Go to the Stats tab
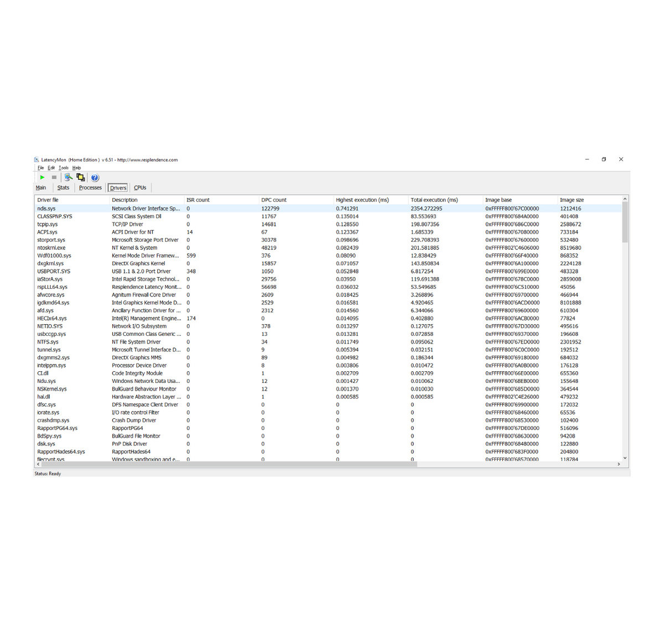The width and height of the screenshot is (664, 644). click(x=63, y=188)
